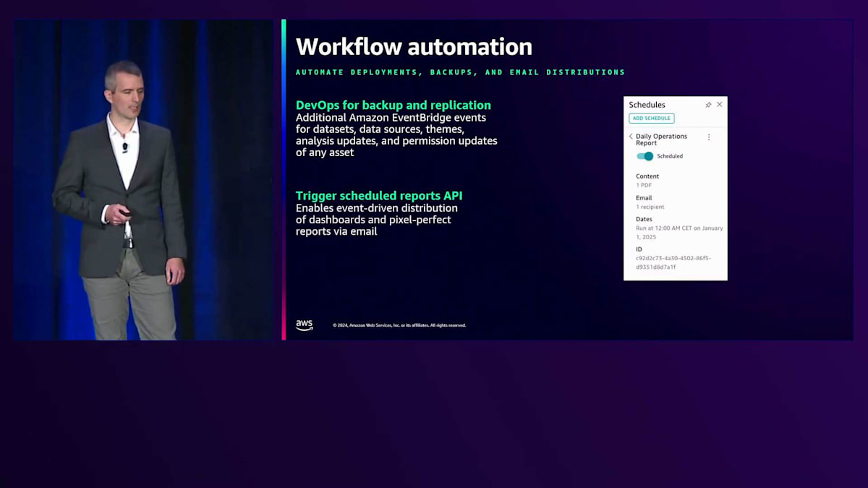Click the speaker video thumbnail

pyautogui.click(x=144, y=180)
